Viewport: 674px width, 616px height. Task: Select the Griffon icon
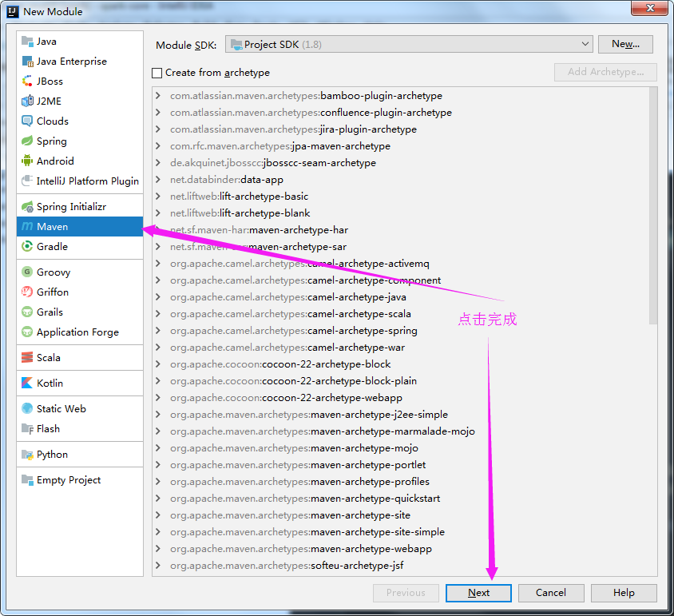[x=27, y=292]
